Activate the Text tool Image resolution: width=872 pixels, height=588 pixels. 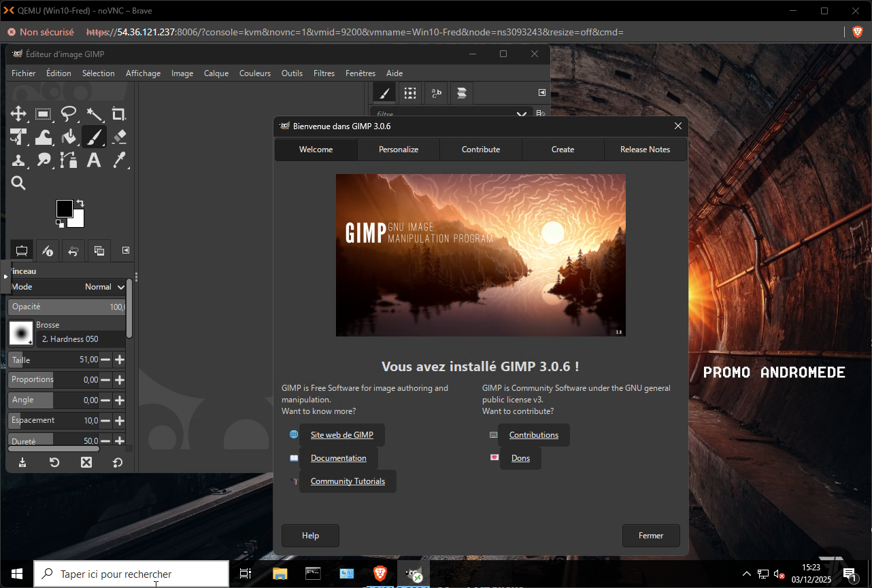(94, 160)
